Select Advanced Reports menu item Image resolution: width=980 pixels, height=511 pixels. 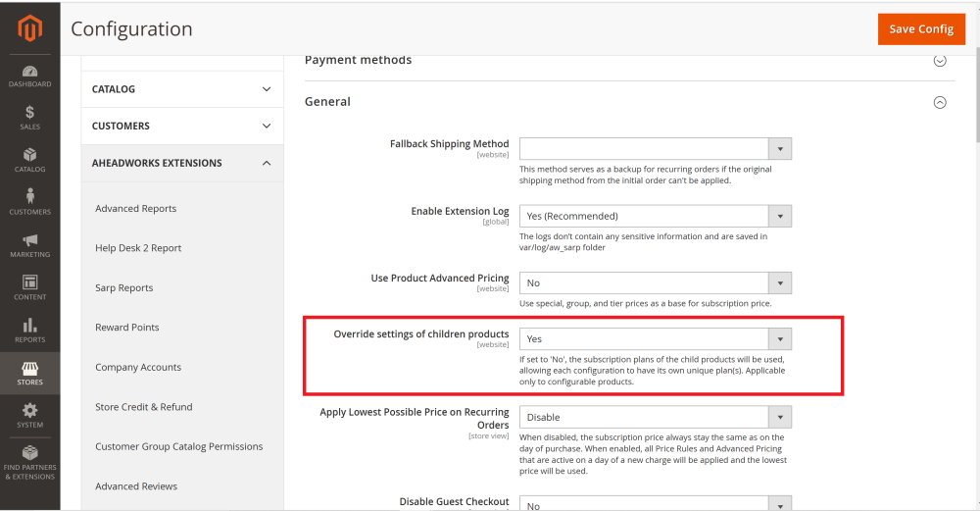click(135, 208)
